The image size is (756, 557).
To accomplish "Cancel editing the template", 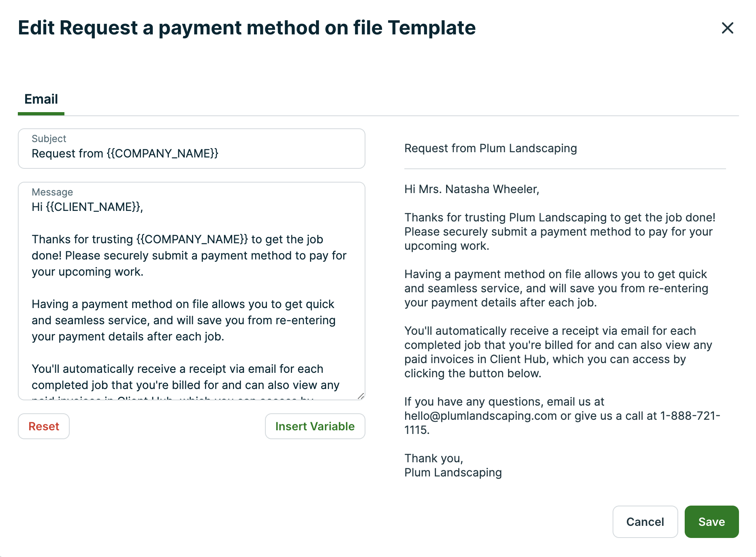I will pos(645,522).
